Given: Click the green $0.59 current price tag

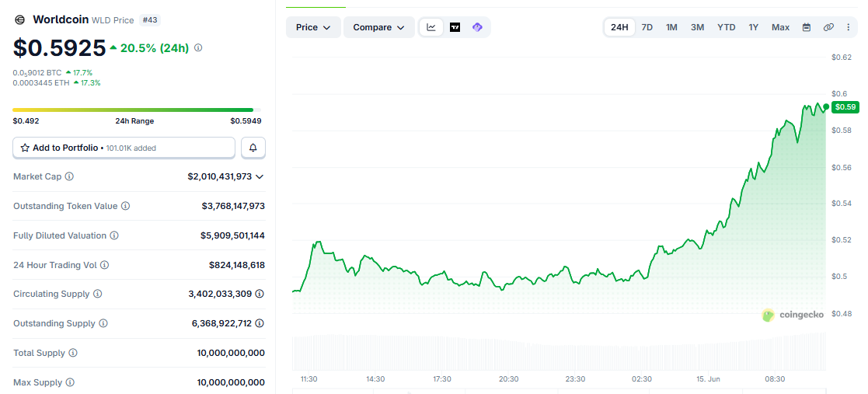Looking at the screenshot, I should [x=845, y=106].
